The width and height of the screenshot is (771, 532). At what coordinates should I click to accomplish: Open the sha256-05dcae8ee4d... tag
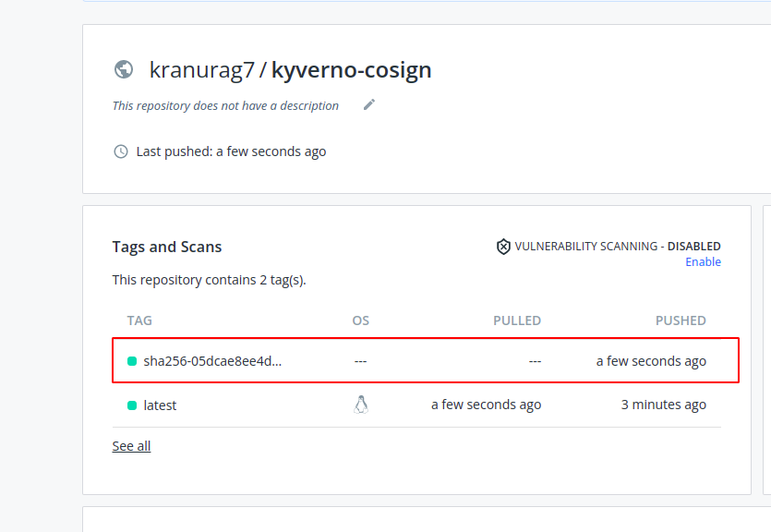pyautogui.click(x=212, y=361)
